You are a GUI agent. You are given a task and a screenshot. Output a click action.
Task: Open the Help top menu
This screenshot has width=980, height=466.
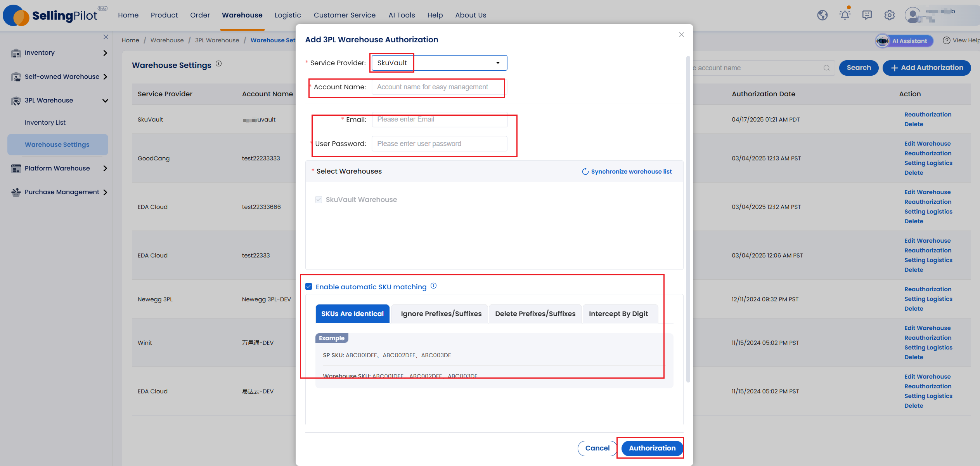435,15
